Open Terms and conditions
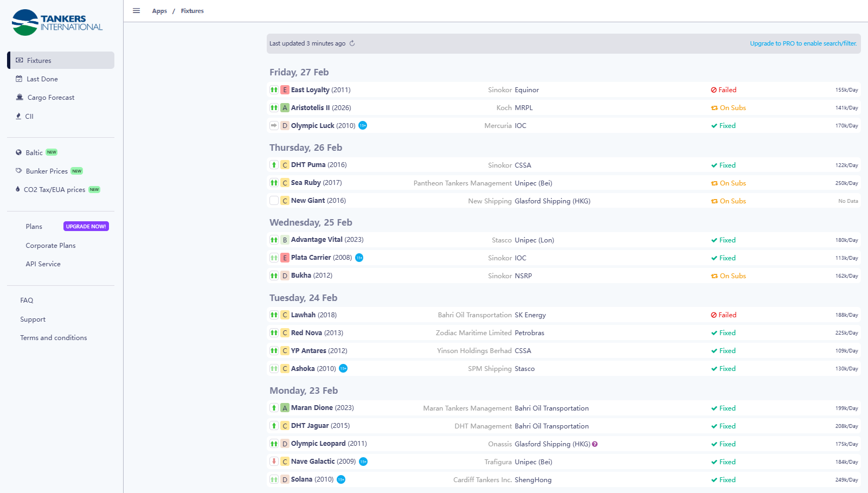Screen dimensions: 868x493 click(54, 338)
